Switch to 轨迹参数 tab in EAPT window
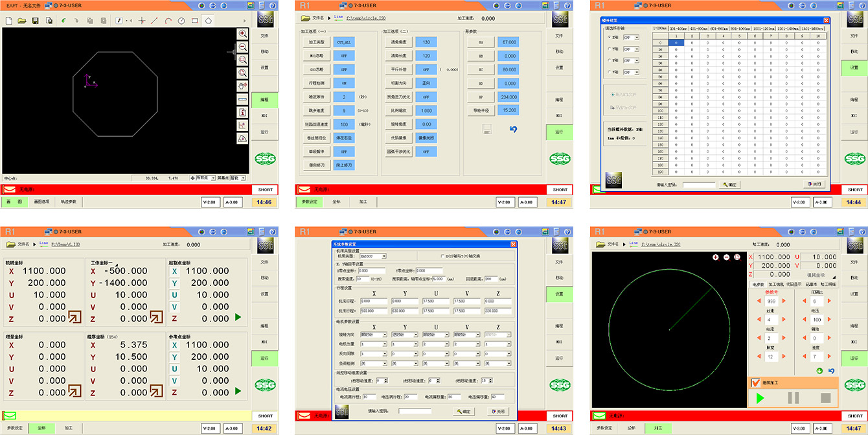Screen dimensions: 868x435 pos(69,202)
